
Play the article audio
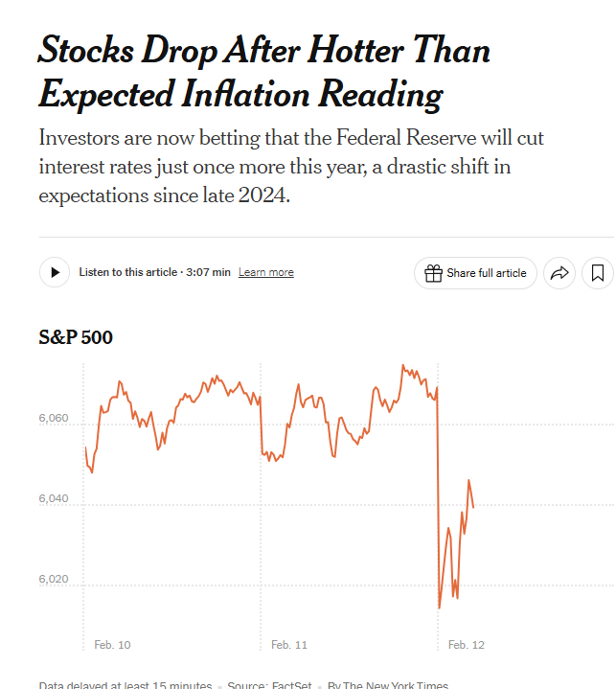[55, 273]
